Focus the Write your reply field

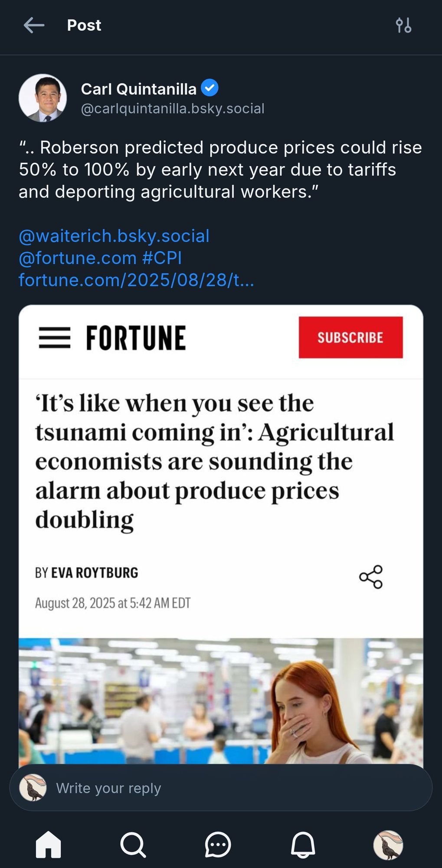point(221,788)
